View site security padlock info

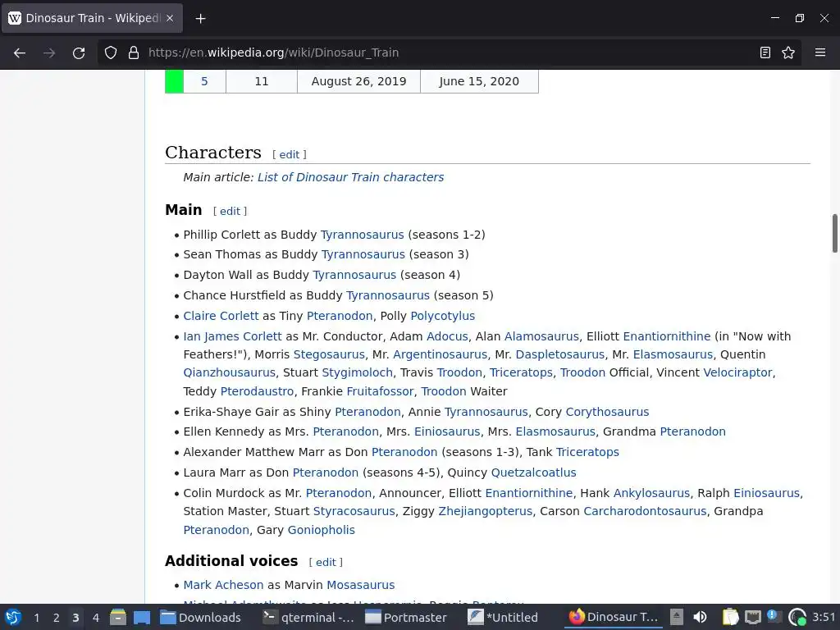[134, 52]
